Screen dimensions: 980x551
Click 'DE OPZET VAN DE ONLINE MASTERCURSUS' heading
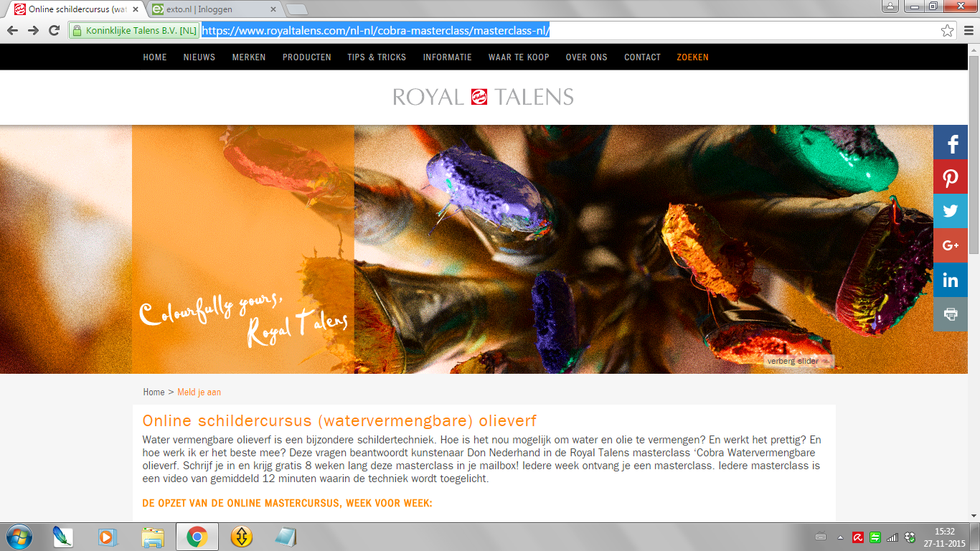tap(287, 504)
